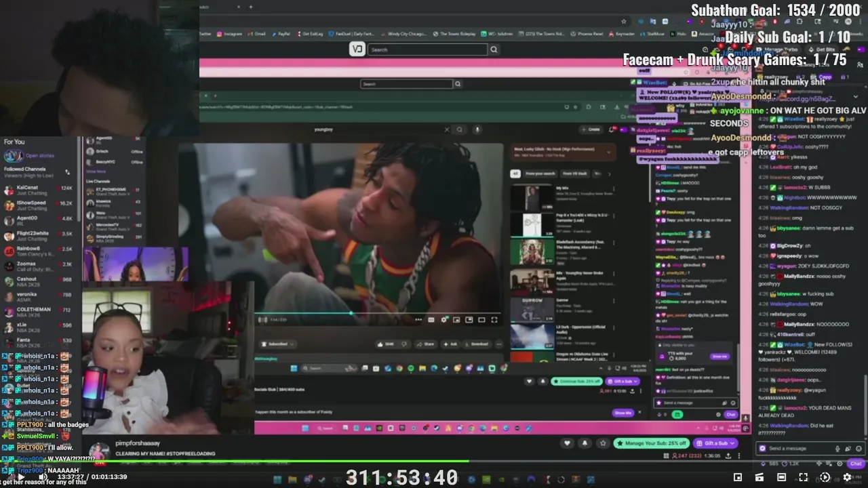Screen dimensions: 868x488
Task: Click the top Search field
Action: point(427,49)
